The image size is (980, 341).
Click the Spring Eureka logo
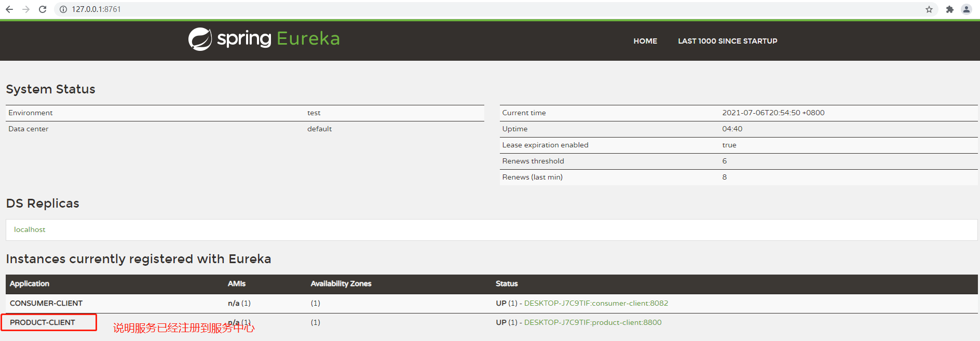click(264, 39)
